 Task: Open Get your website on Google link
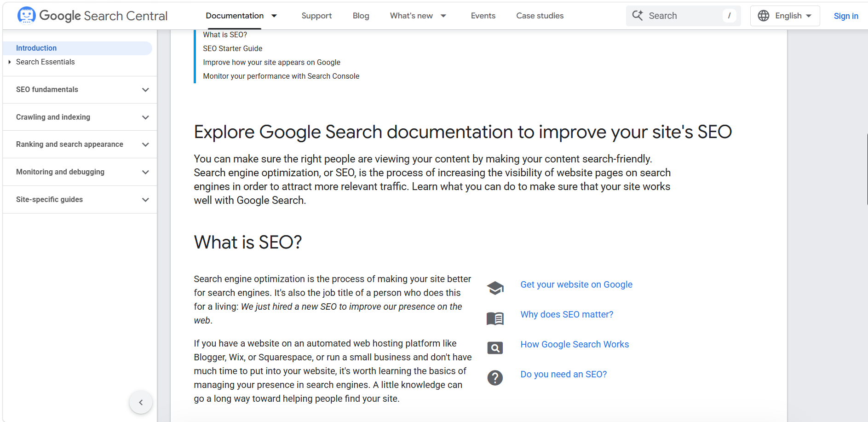click(576, 284)
